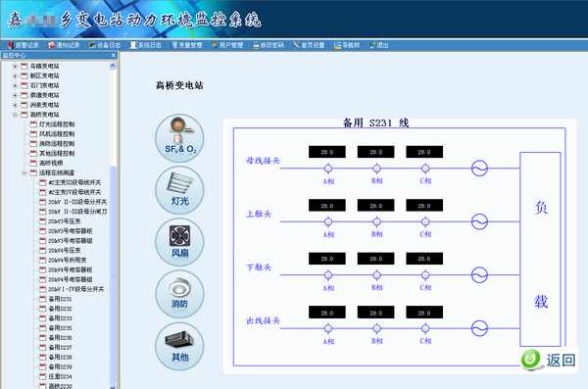Screen dimensions: 588x389
Task: Collapse the 高桥变电站 tree node
Action: (15, 115)
